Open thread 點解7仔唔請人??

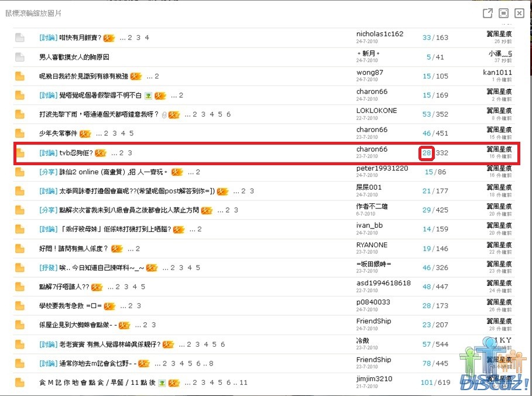click(64, 287)
